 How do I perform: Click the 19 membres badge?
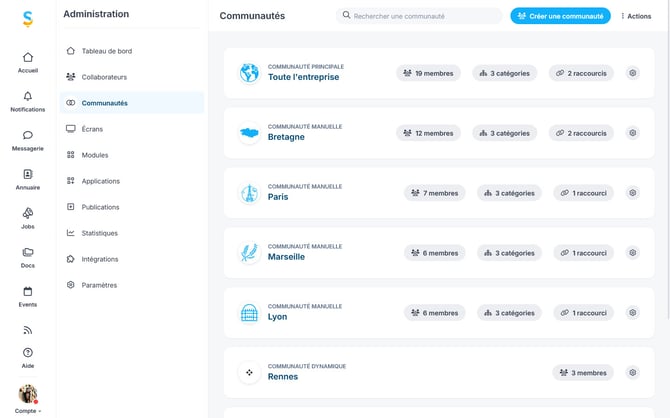pos(429,73)
